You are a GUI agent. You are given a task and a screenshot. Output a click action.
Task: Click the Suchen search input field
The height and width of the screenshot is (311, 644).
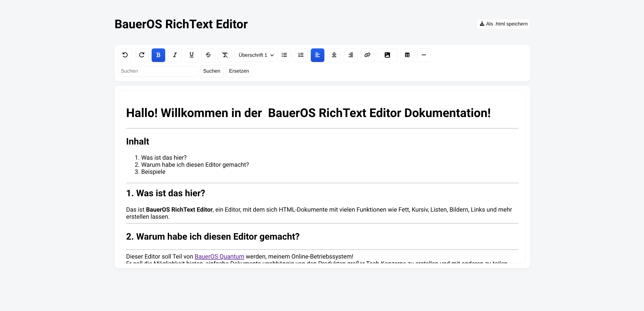tap(158, 71)
